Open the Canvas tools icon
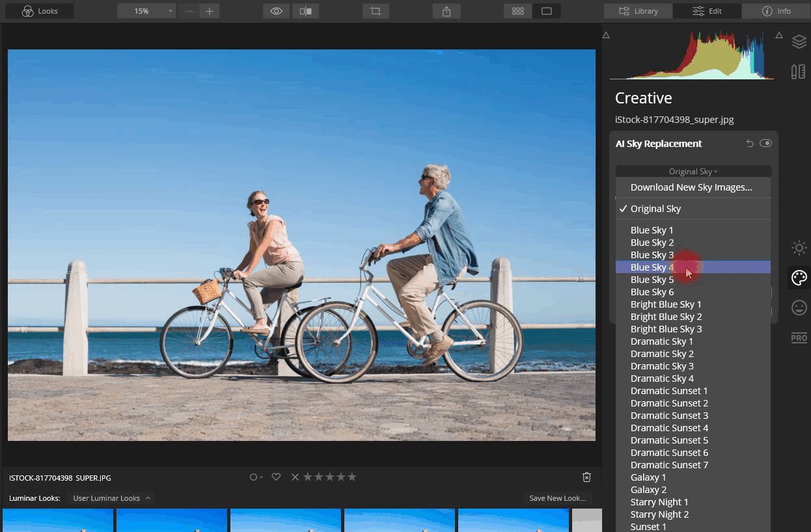 [799, 72]
